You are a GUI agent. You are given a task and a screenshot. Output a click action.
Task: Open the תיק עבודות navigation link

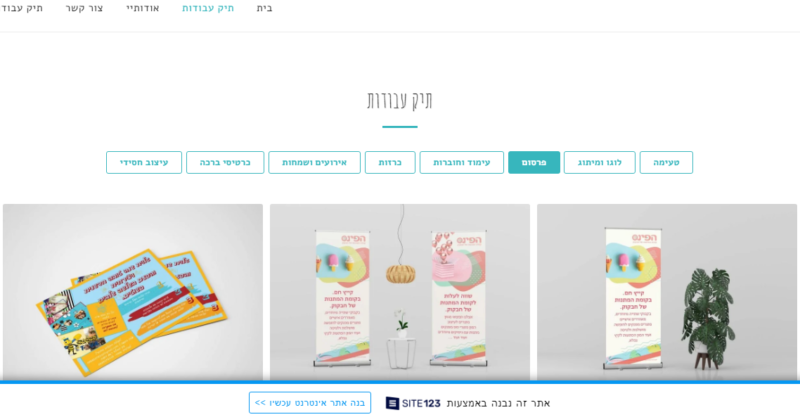(x=208, y=8)
